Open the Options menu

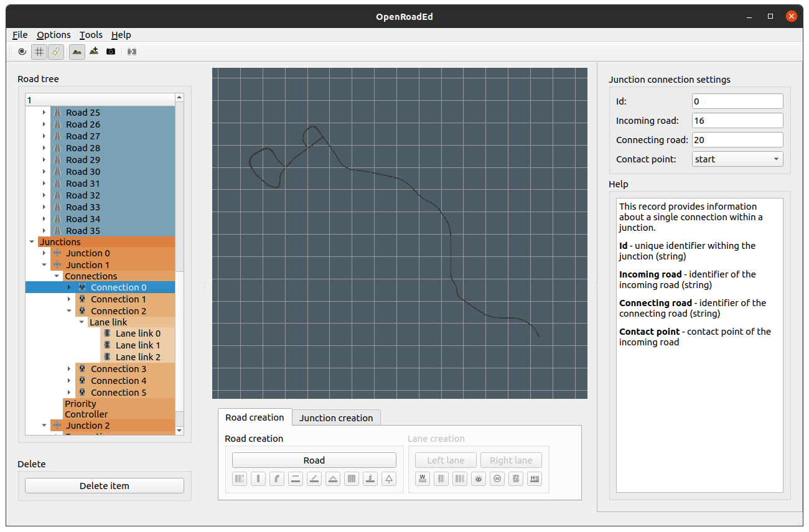(54, 35)
